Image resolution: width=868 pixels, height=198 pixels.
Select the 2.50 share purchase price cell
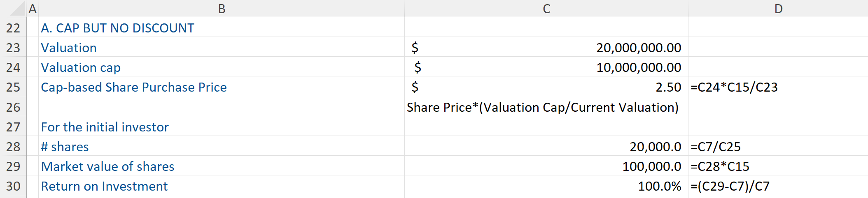[x=546, y=87]
